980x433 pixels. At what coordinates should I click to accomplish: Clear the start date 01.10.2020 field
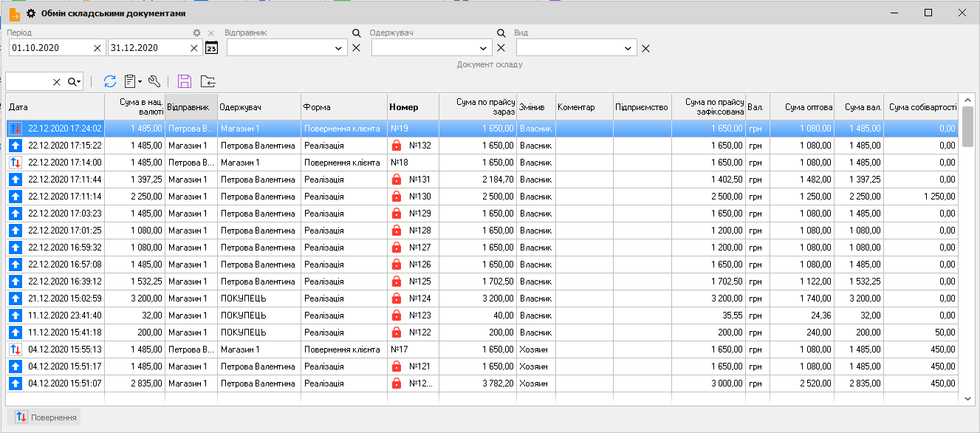[x=97, y=48]
